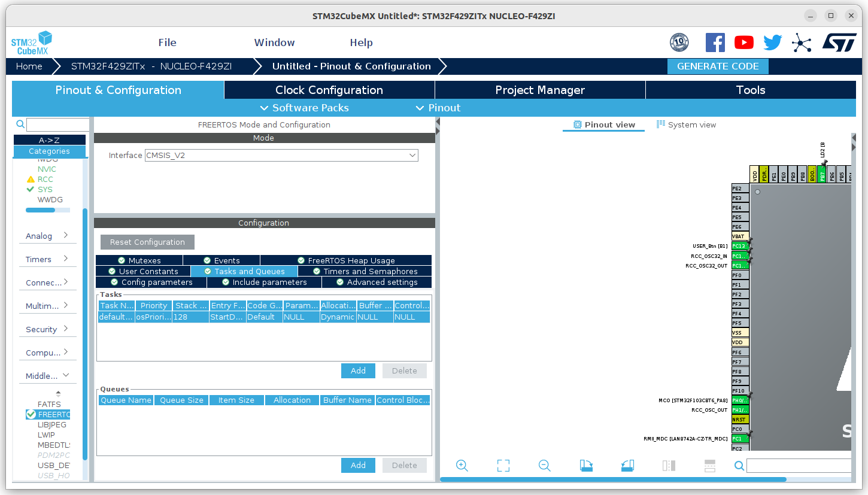This screenshot has width=868, height=495.
Task: Expand the Connectivity category
Action: [47, 283]
